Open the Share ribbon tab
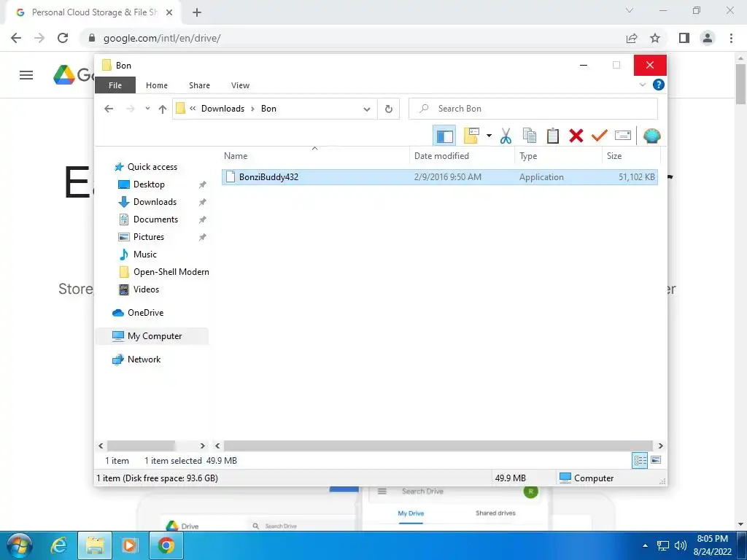This screenshot has height=560, width=747. click(199, 85)
